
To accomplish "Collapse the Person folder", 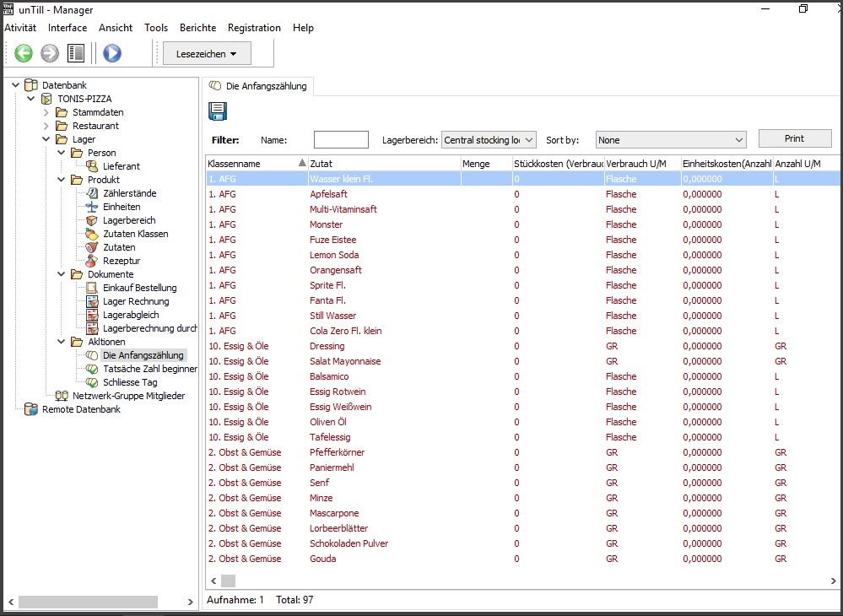I will [x=62, y=153].
